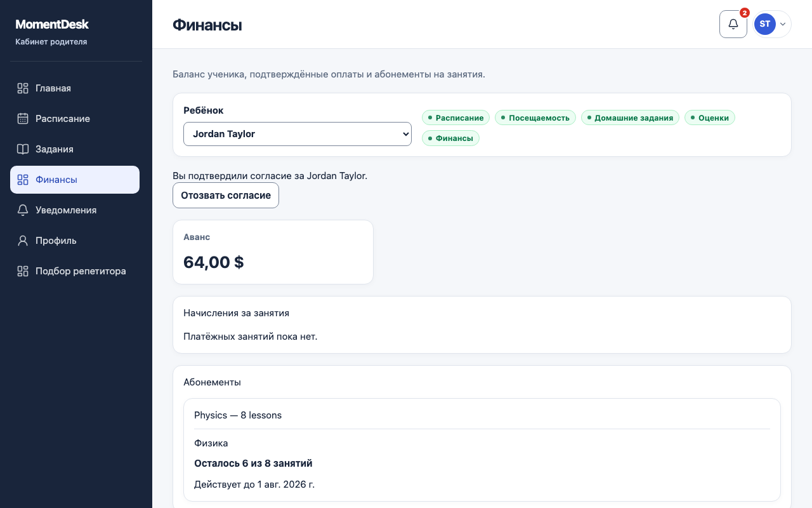Click the Расписание calendar icon

(x=23, y=119)
